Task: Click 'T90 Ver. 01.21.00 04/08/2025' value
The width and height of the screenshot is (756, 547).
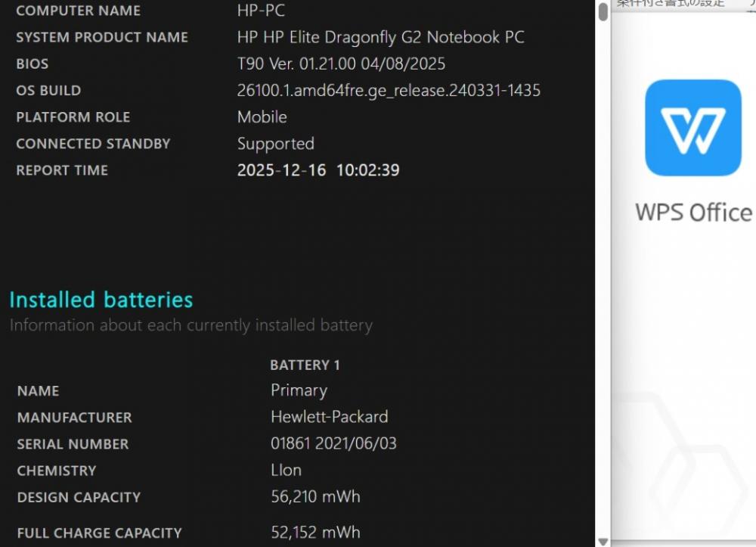Action: pos(341,64)
